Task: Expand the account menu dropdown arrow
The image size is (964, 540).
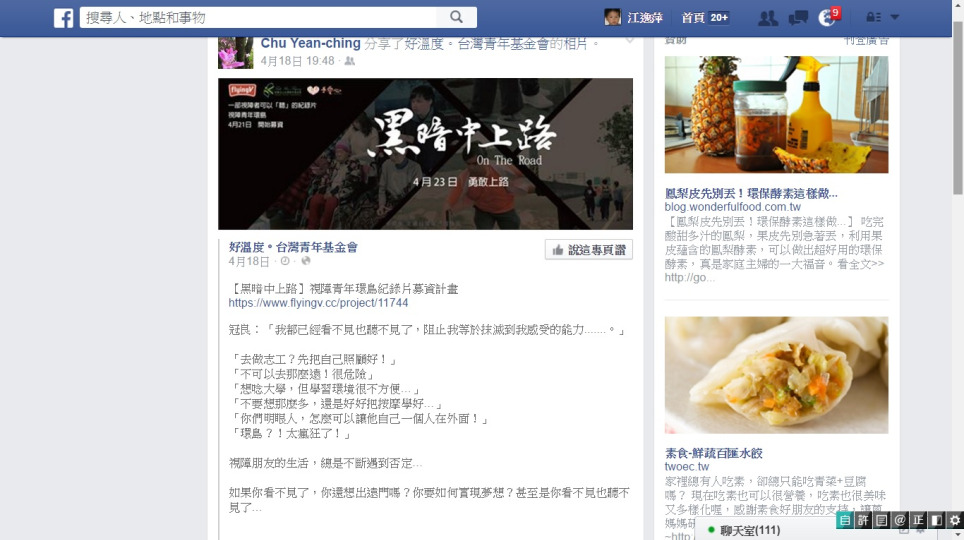Action: click(x=895, y=17)
